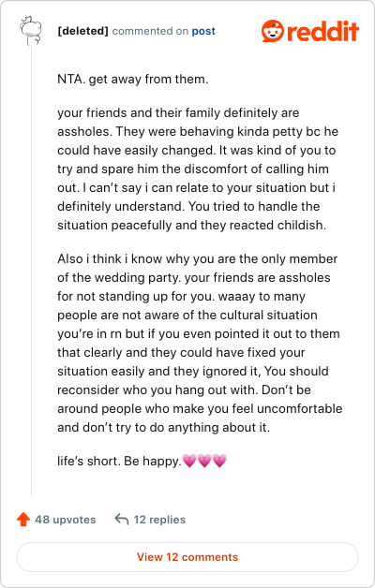Click the first pink heart emoji
Image resolution: width=375 pixels, height=588 pixels.
click(x=189, y=461)
